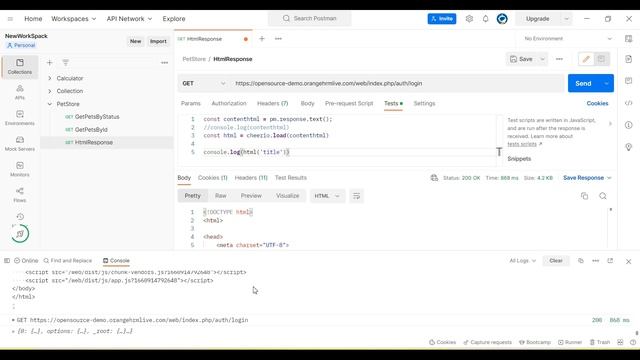640x360 pixels.
Task: Select the GetPetsById request
Action: click(x=91, y=130)
